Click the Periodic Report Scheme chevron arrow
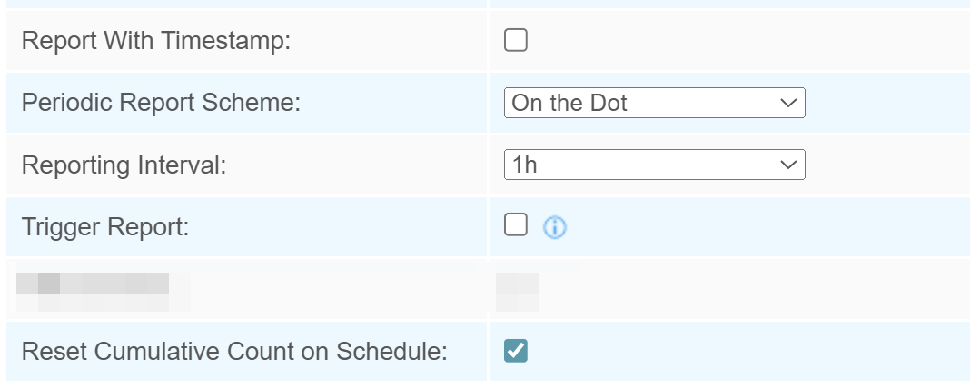 coord(787,104)
